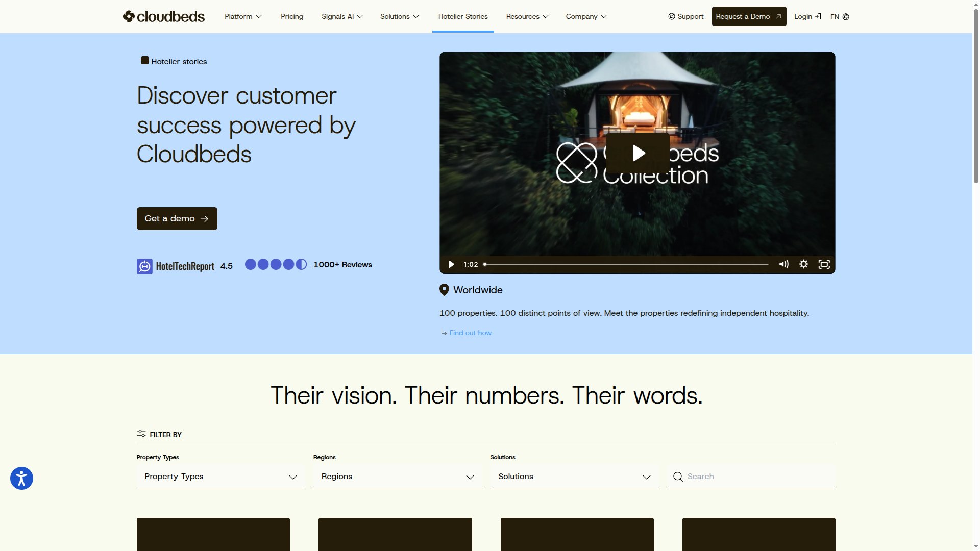
Task: Open Support via its icon
Action: 671,16
